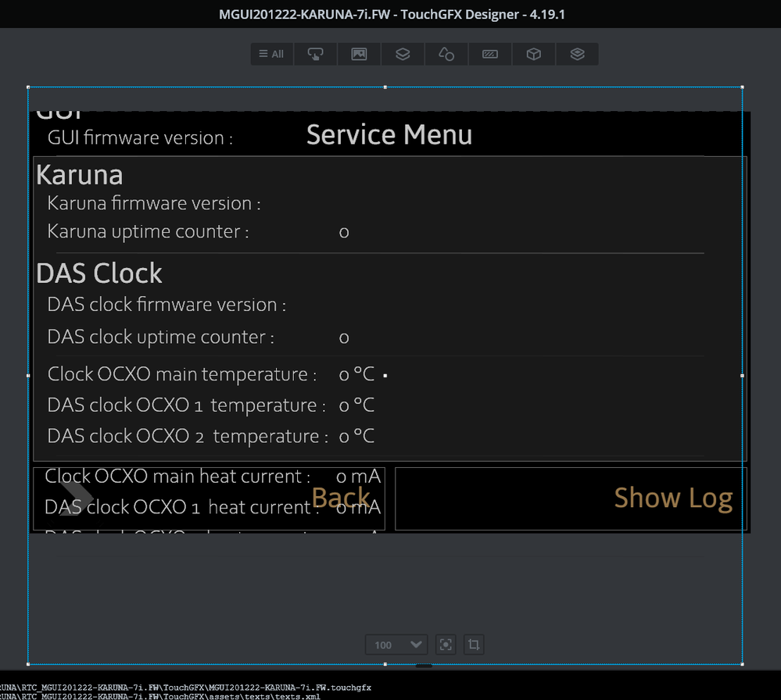Select 'DAS clock OCXO 1 temperature :' label
The width and height of the screenshot is (781, 700).
[186, 405]
